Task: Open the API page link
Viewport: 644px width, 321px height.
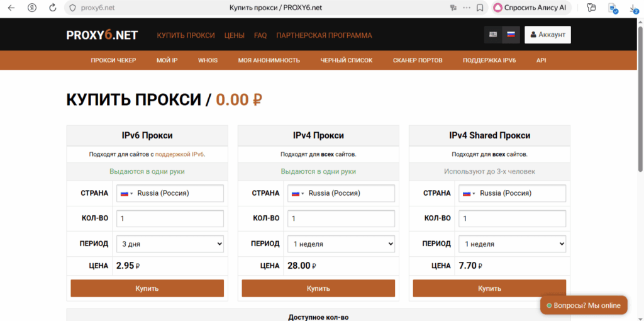Action: click(x=541, y=60)
